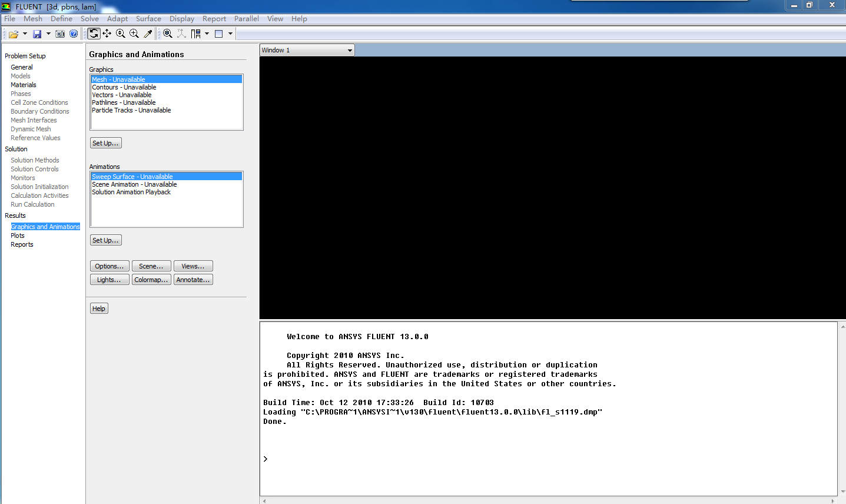846x504 pixels.
Task: Select the Pan tool with four arrows
Action: click(107, 34)
